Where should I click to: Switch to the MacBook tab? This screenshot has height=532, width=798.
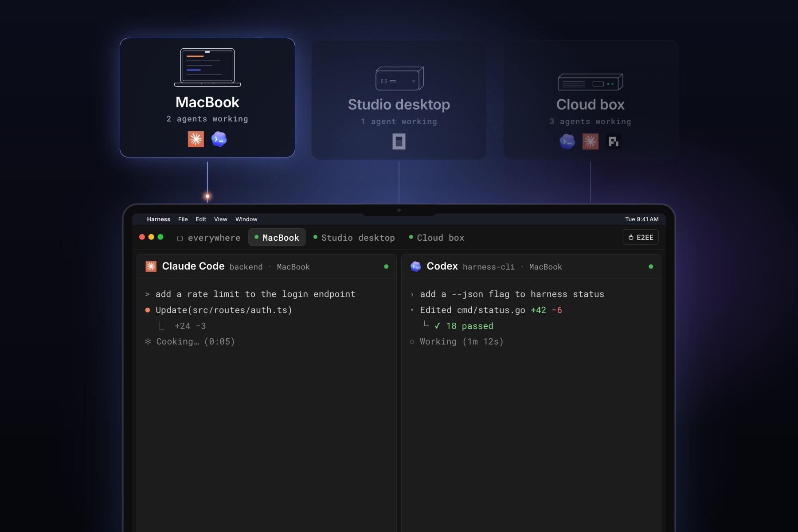[277, 238]
